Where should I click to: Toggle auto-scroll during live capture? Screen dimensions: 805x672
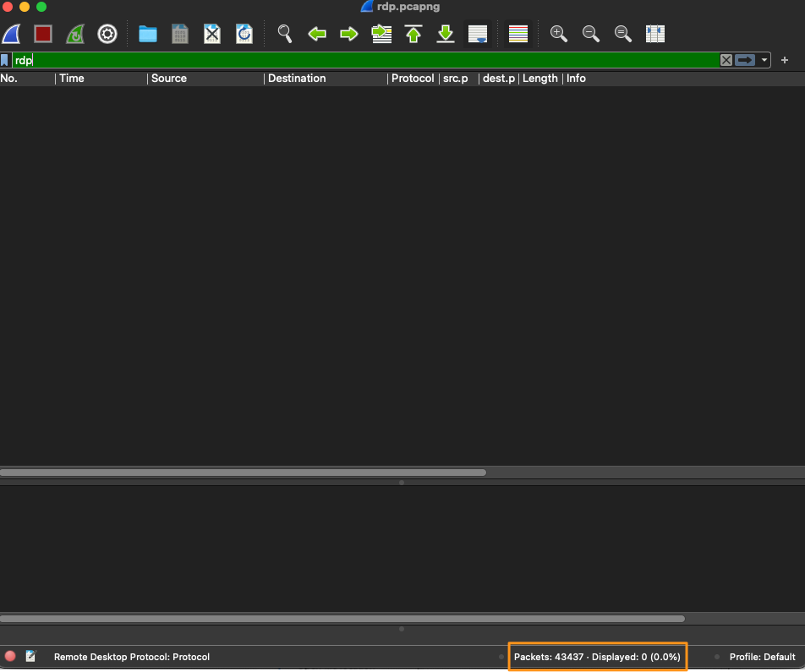coord(478,34)
